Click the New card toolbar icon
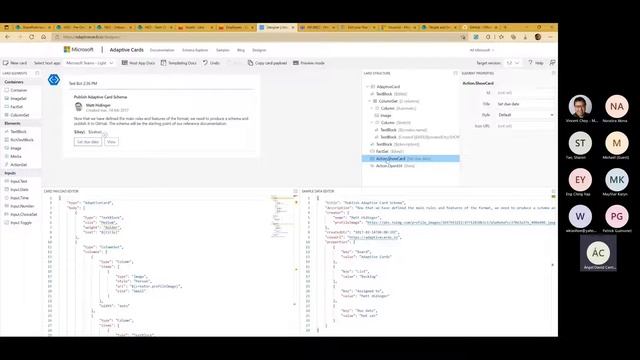640x360 pixels. pyautogui.click(x=6, y=63)
